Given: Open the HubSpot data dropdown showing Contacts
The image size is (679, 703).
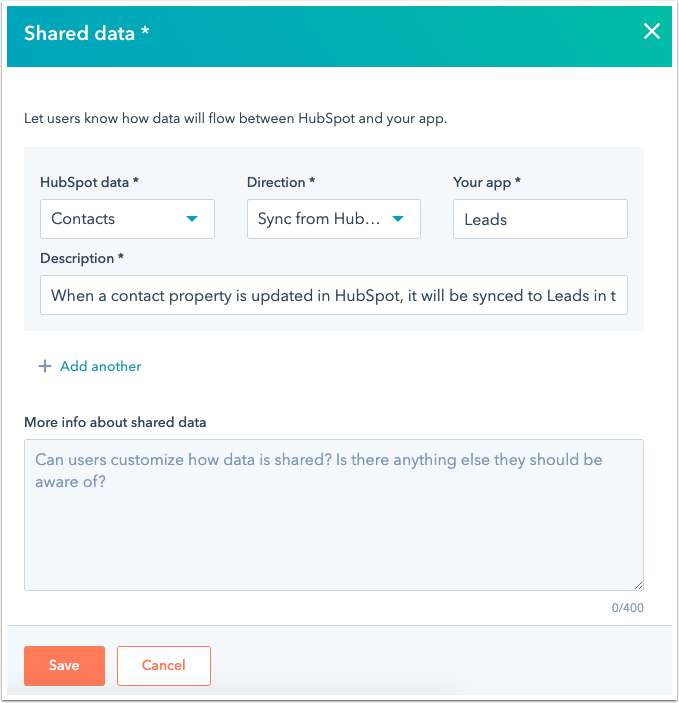Looking at the screenshot, I should pyautogui.click(x=127, y=219).
